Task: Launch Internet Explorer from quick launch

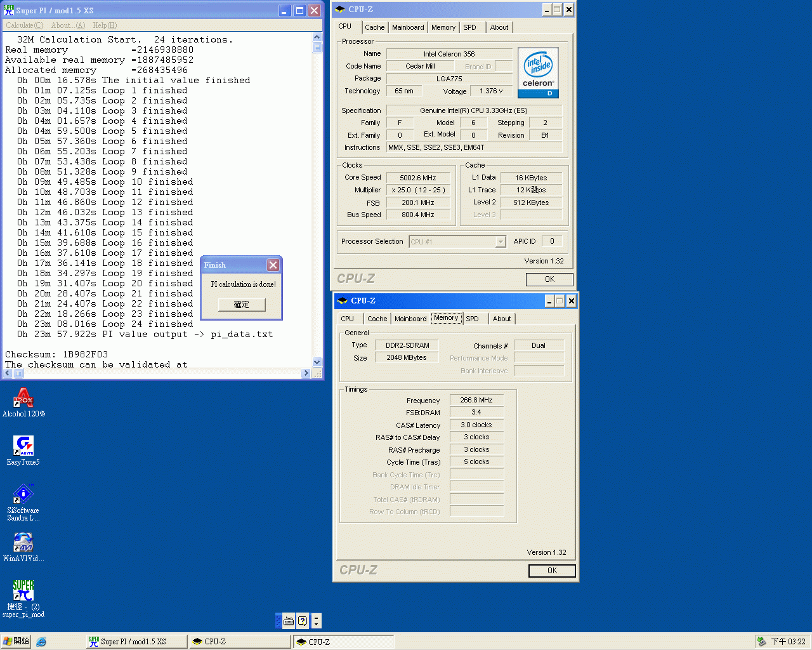Action: tap(41, 642)
